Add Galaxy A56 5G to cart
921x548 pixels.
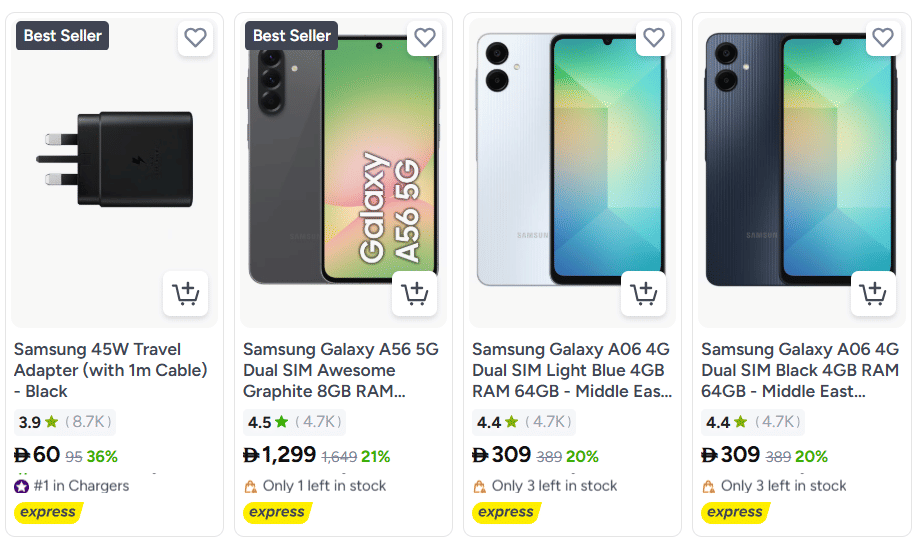[x=414, y=294]
